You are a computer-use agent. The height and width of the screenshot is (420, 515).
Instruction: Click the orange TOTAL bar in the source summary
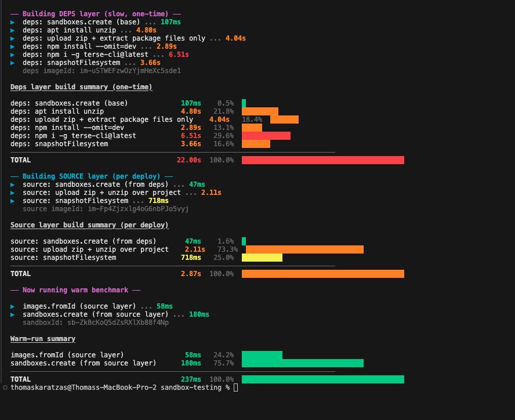point(323,274)
